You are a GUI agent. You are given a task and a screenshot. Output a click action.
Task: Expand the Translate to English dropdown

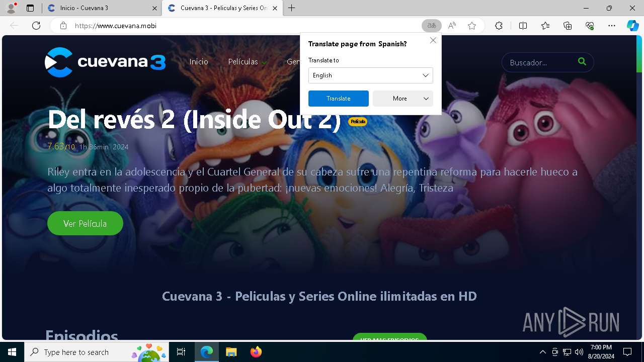tap(371, 75)
